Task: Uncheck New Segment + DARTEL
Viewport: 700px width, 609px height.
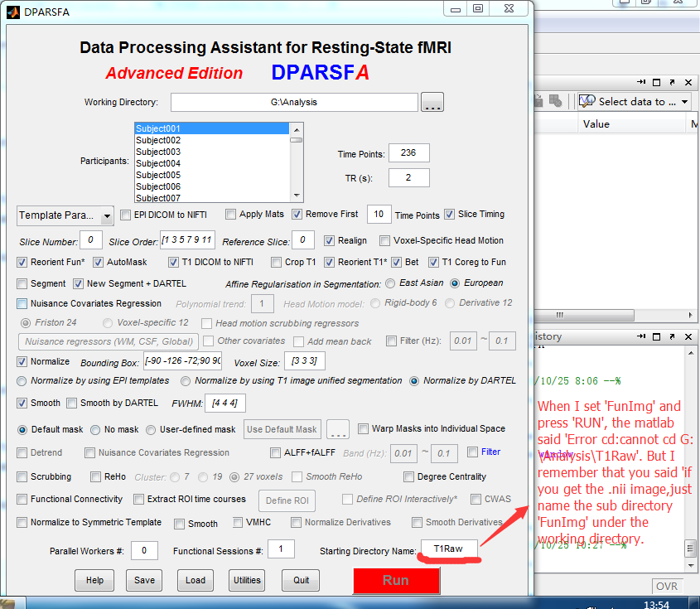Action: click(78, 283)
